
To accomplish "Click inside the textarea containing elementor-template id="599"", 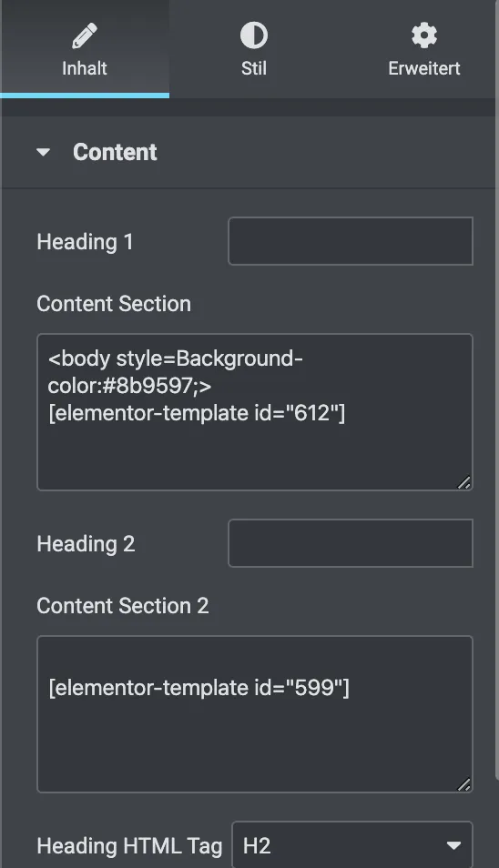I will [x=255, y=714].
